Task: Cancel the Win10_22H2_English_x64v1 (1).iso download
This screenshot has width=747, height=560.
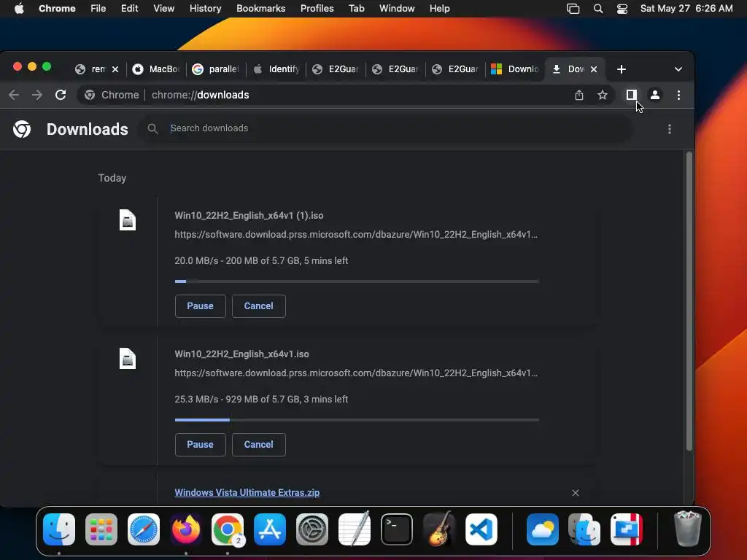Action: tap(259, 306)
